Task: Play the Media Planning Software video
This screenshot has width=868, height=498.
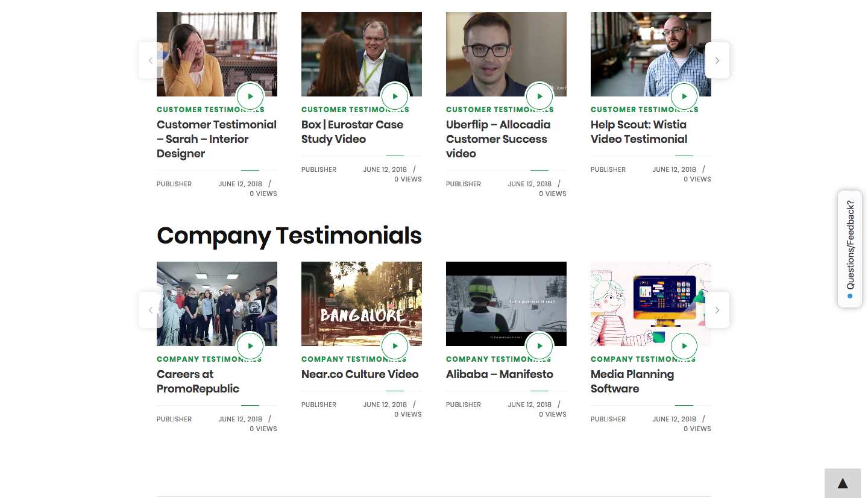Action: click(684, 346)
